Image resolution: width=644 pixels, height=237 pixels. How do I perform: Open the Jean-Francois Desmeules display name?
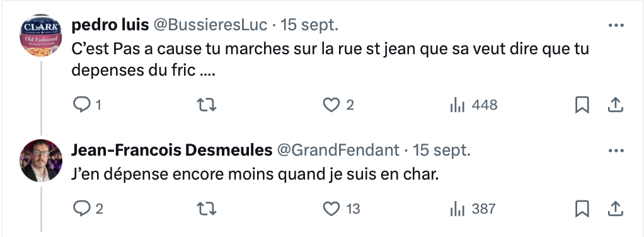171,151
